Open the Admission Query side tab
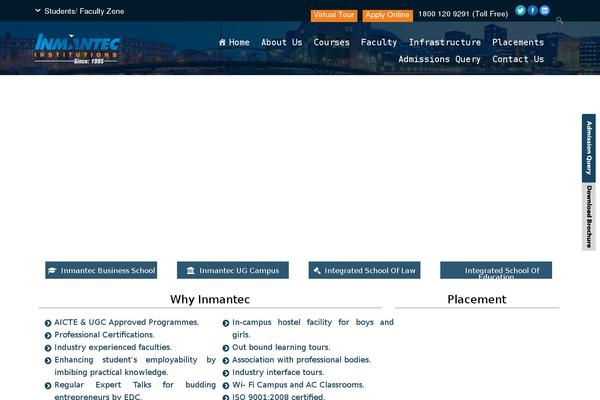The height and width of the screenshot is (400, 600). click(589, 148)
